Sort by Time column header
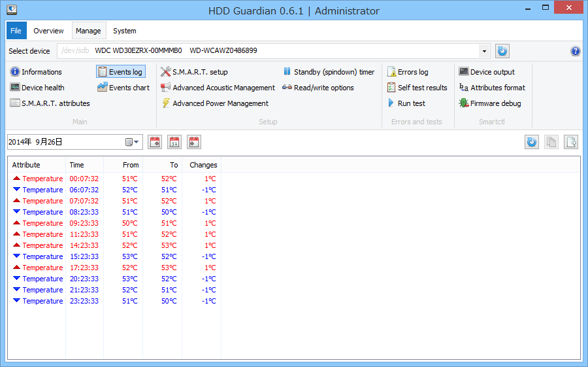 pyautogui.click(x=84, y=165)
